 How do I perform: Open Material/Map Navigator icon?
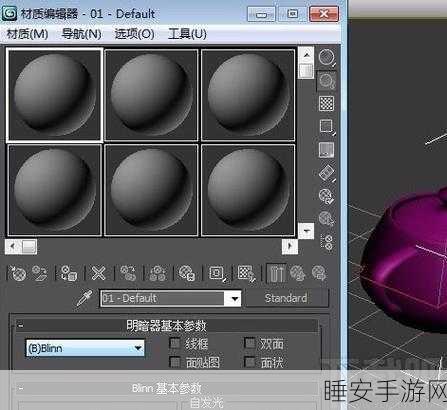click(x=327, y=242)
